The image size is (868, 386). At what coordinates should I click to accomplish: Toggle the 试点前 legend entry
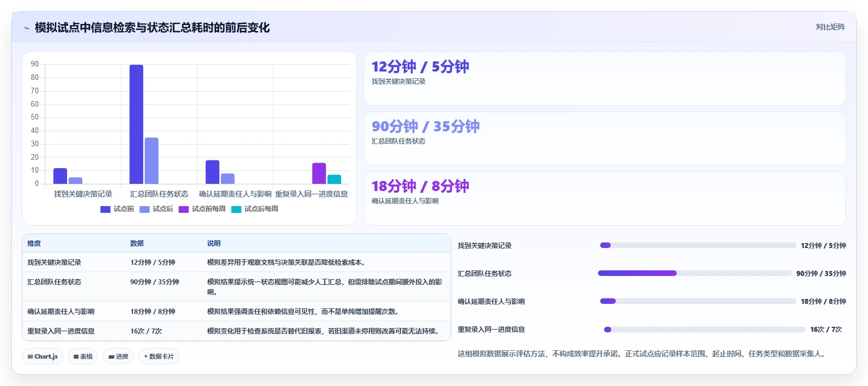[x=117, y=209]
